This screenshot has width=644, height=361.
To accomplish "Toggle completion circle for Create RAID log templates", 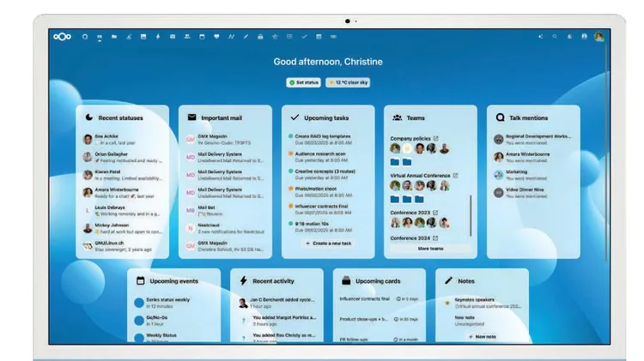I will (x=291, y=137).
